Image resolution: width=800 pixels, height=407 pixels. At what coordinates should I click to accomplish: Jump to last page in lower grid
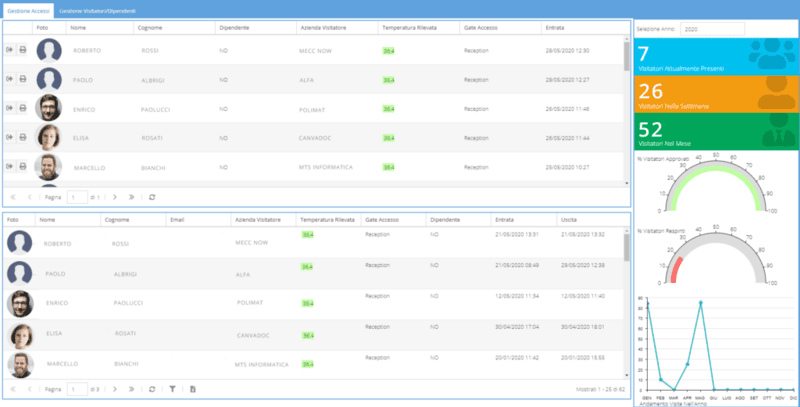pyautogui.click(x=132, y=388)
